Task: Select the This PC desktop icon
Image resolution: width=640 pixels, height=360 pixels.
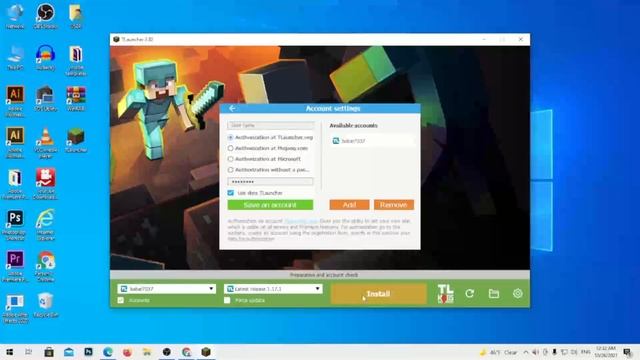Action: 15,58
